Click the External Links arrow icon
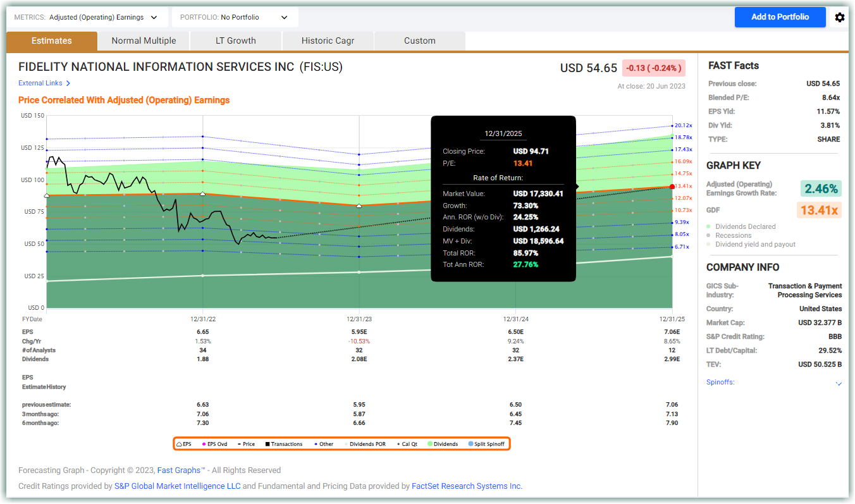The height and width of the screenshot is (504, 855). (68, 83)
